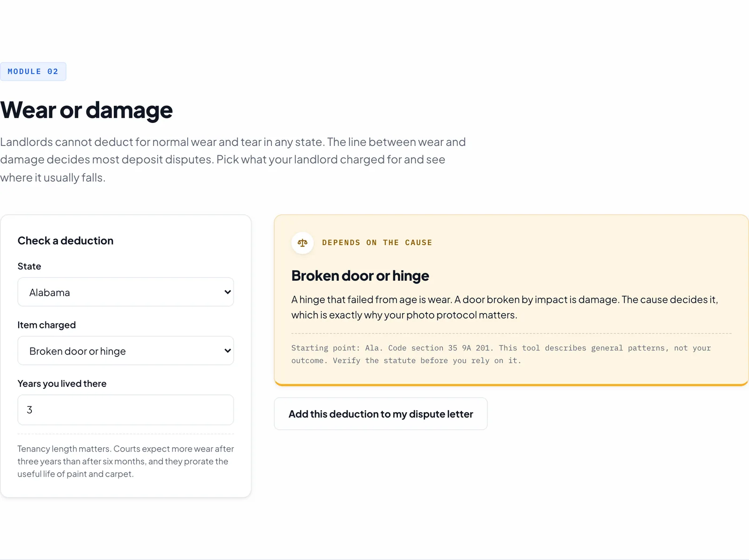Click the chevron arrow on State select
Viewport: 749px width, 560px height.
click(228, 292)
